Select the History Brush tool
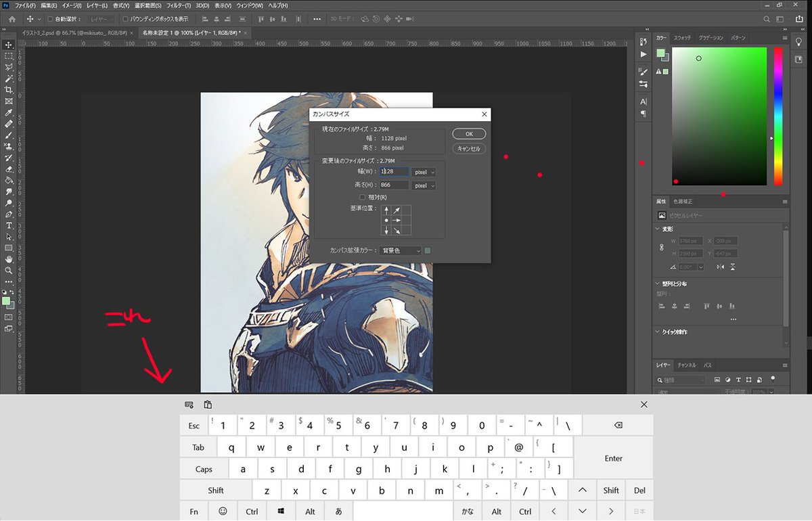This screenshot has width=812, height=521. click(9, 158)
